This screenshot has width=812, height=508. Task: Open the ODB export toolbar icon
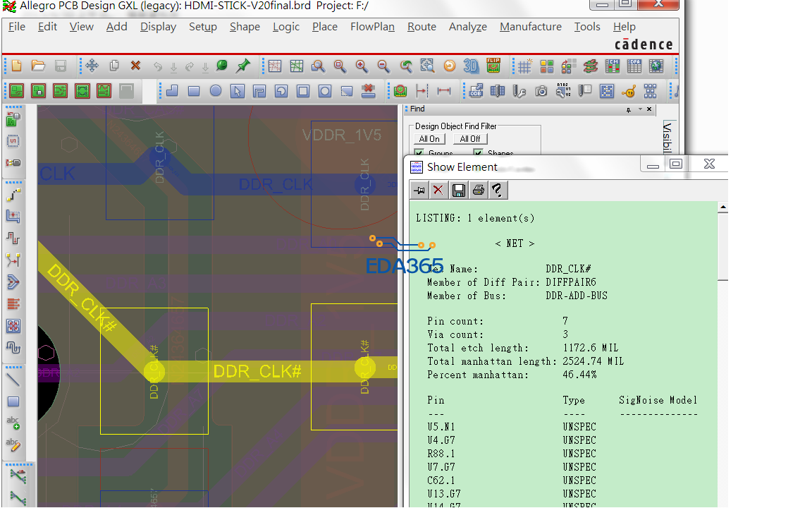coord(476,91)
